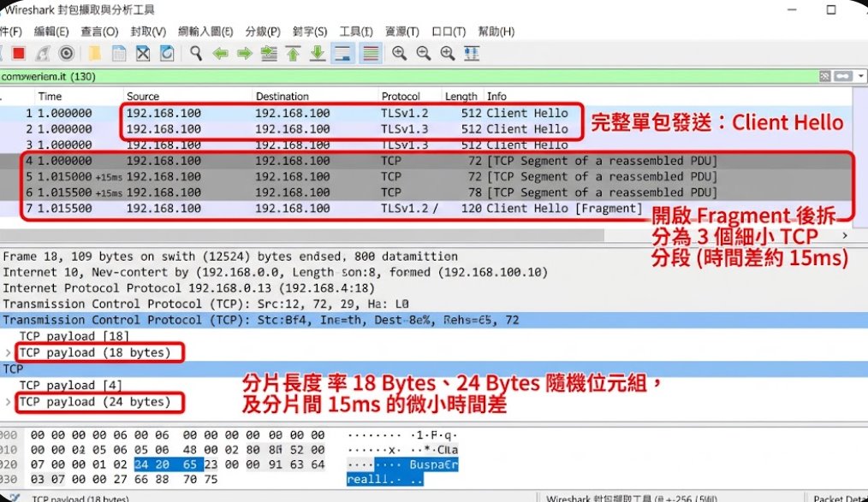
Task: Click into the green display filter field
Action: [408, 76]
